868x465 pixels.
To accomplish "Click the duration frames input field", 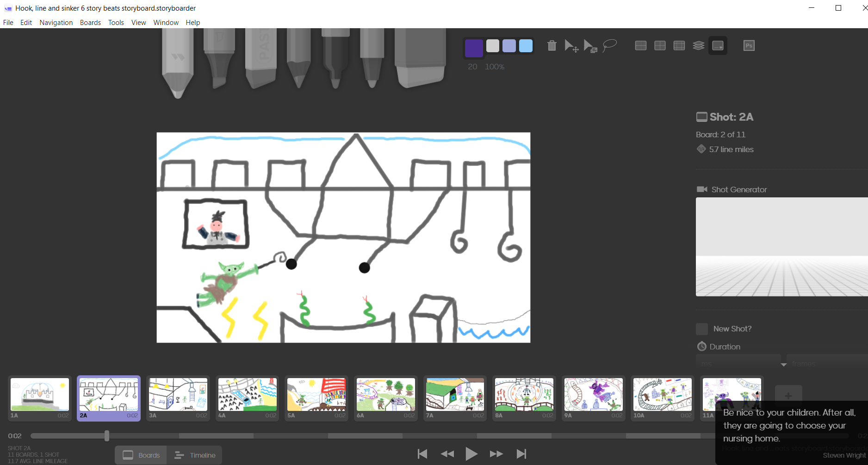I will [x=827, y=363].
